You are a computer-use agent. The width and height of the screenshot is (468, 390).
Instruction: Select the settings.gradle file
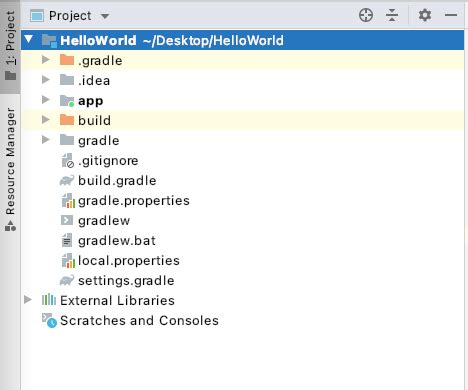(126, 281)
